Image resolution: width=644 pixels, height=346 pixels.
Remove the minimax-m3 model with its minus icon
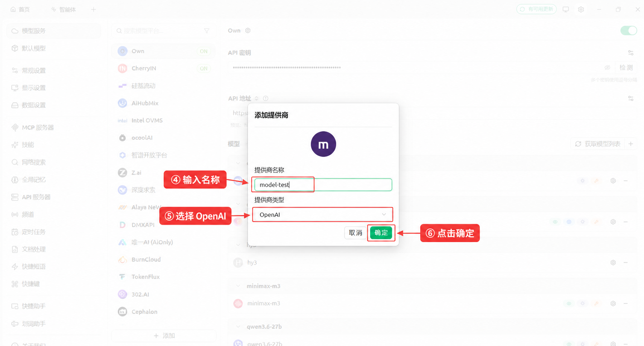[626, 303]
